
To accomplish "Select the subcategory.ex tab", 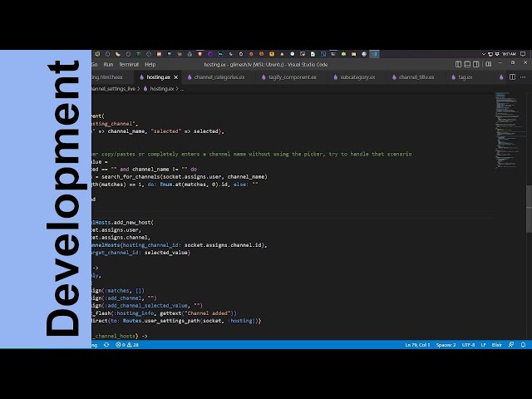I will 357,77.
